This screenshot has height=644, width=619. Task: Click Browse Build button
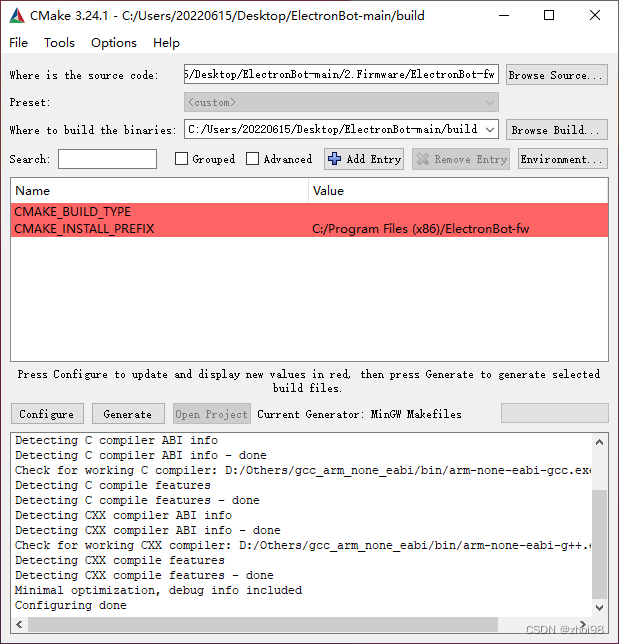[x=557, y=130]
